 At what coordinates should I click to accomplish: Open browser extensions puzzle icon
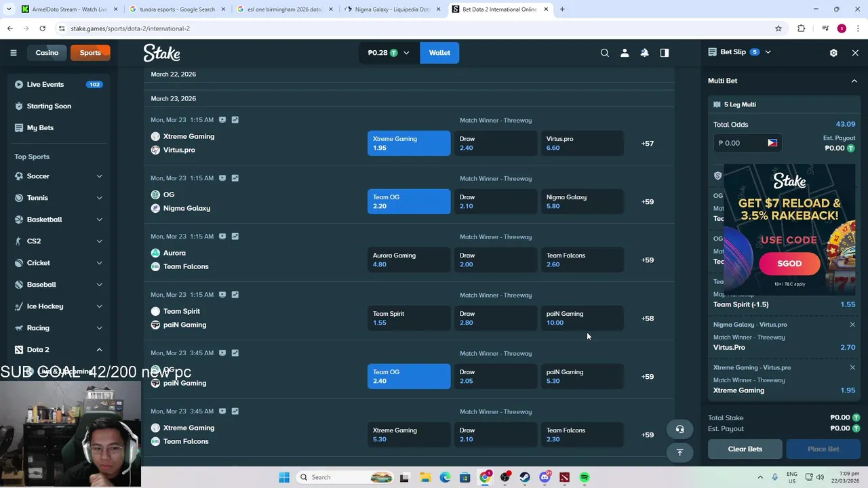(802, 28)
